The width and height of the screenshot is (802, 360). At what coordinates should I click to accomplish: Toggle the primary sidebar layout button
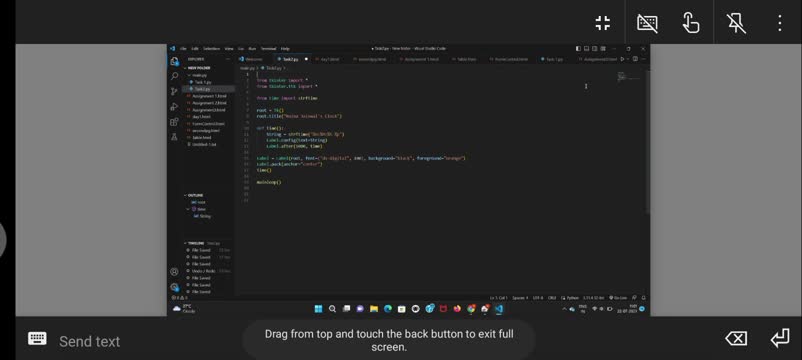pyautogui.click(x=578, y=49)
